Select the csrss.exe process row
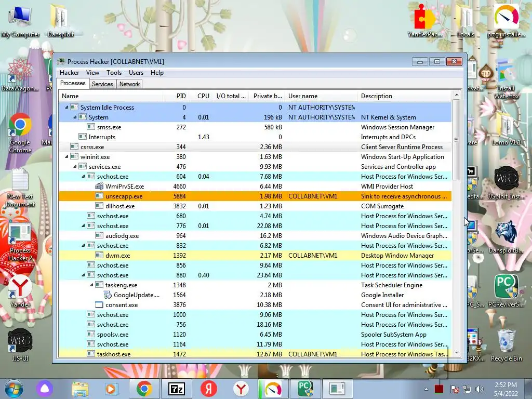This screenshot has width=532, height=399. pos(255,147)
